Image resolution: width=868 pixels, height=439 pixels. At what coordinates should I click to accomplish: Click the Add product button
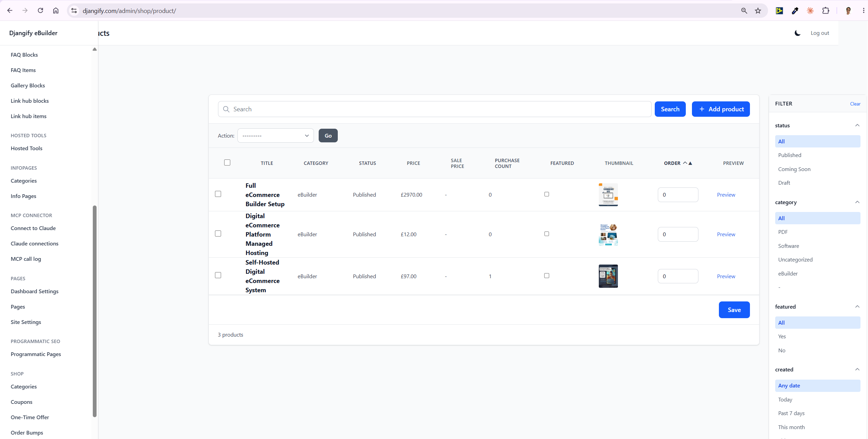721,109
